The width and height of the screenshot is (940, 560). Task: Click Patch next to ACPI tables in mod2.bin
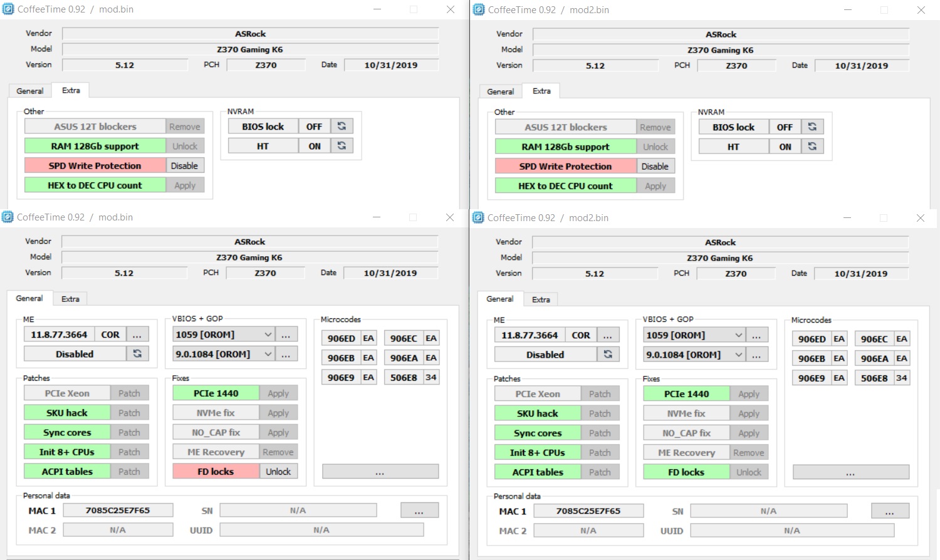click(600, 472)
